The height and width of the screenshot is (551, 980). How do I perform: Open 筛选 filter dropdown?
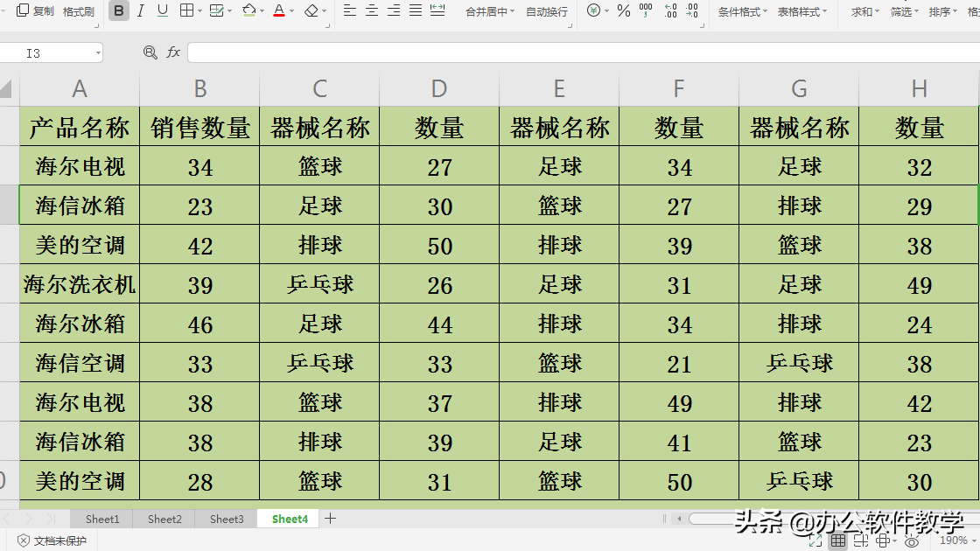[x=905, y=11]
